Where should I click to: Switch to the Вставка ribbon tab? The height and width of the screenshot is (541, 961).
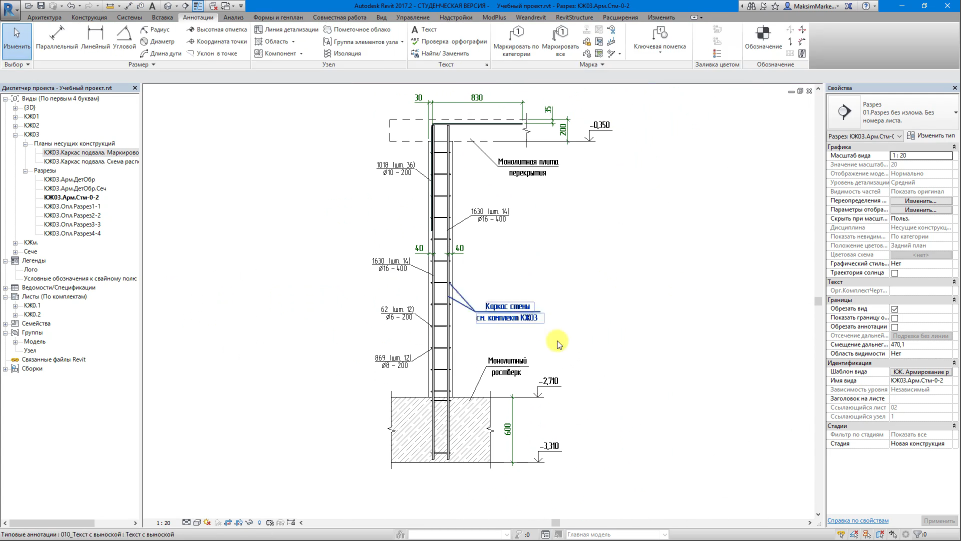(162, 17)
